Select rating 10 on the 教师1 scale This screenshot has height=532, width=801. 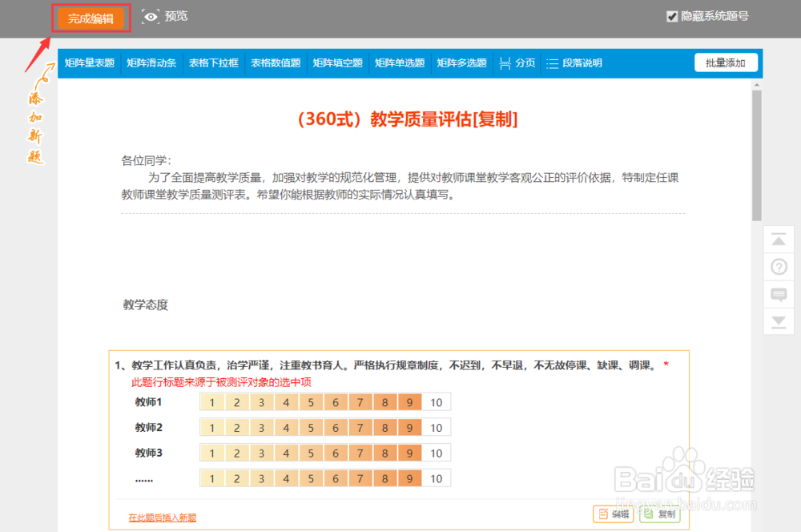(435, 401)
